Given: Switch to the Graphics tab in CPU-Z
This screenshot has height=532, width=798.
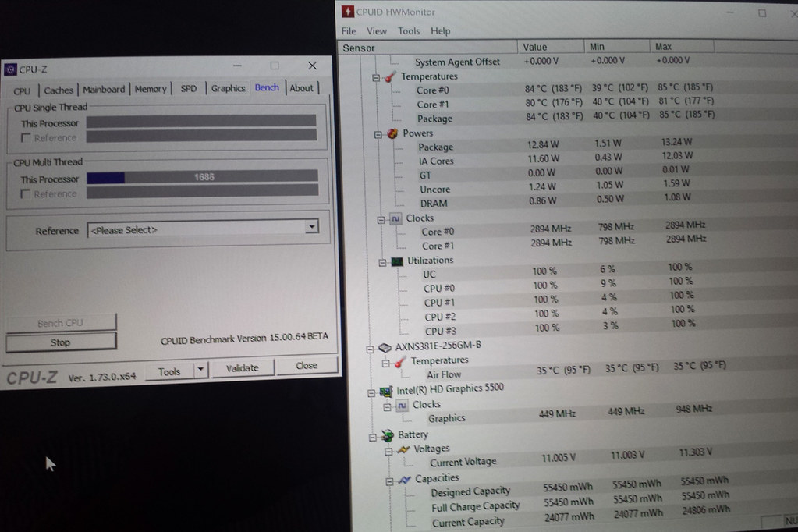Looking at the screenshot, I should click(x=228, y=88).
